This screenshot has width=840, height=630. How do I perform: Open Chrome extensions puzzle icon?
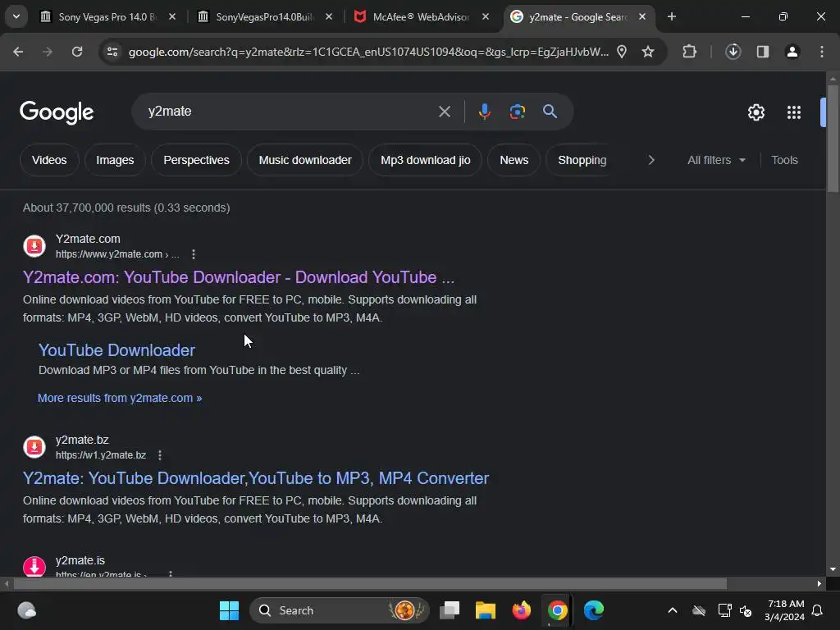click(x=689, y=52)
